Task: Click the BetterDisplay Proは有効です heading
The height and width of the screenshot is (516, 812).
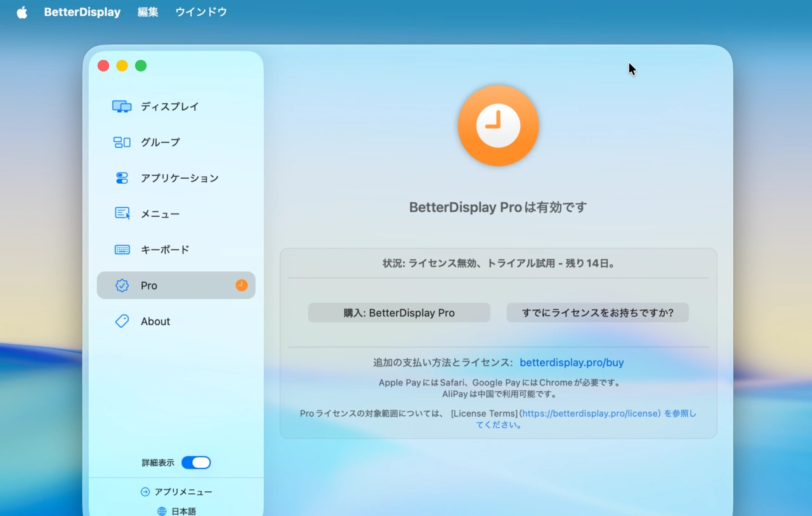Action: (498, 207)
